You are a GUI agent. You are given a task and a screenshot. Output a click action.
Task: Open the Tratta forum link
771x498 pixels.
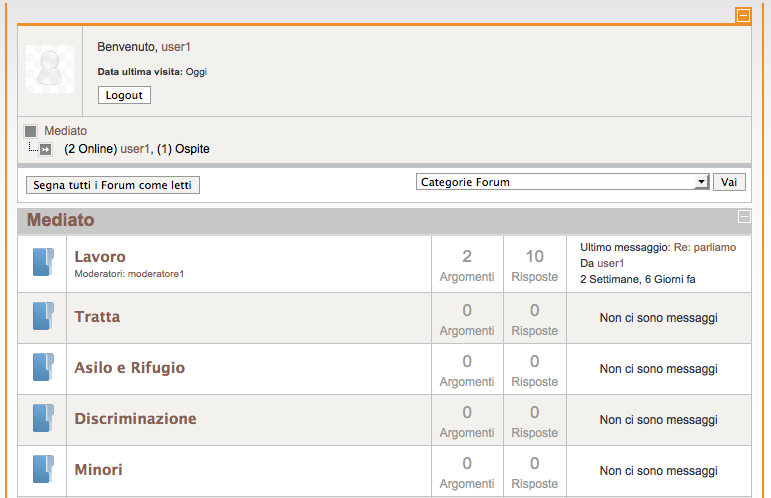97,317
